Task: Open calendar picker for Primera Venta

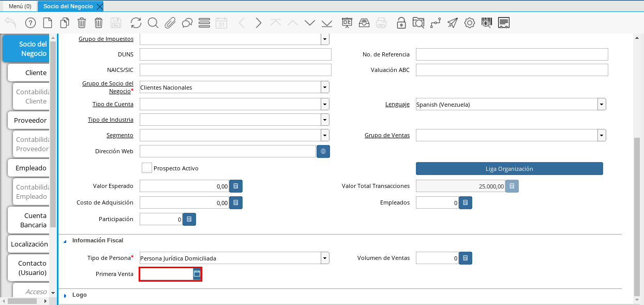Action: tap(197, 274)
